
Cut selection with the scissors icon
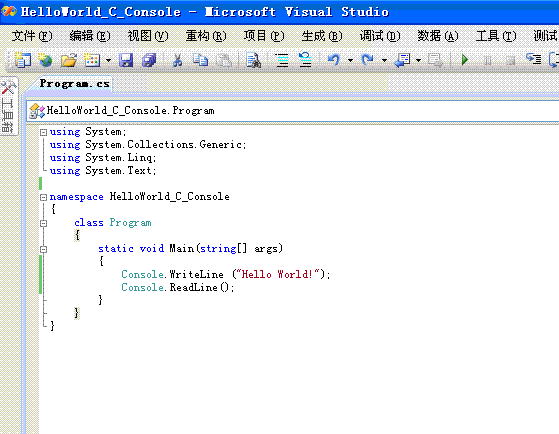177,60
